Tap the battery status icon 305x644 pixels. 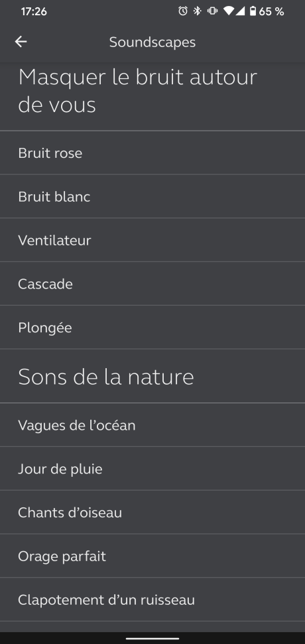[x=253, y=11]
